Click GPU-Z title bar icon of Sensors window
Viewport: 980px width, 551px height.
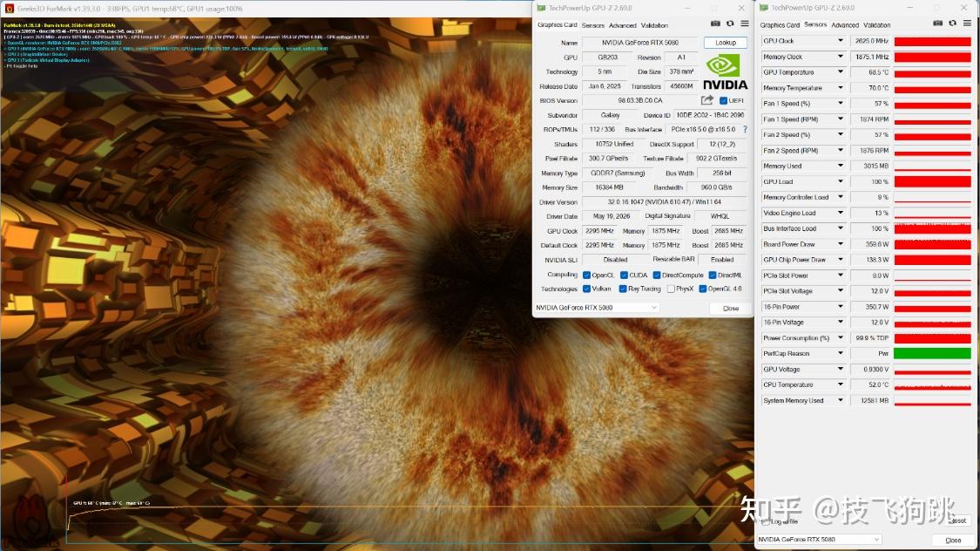[x=764, y=8]
